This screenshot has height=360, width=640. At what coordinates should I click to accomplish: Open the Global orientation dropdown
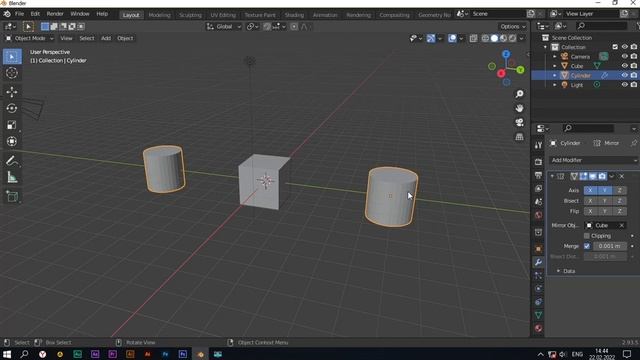click(224, 27)
